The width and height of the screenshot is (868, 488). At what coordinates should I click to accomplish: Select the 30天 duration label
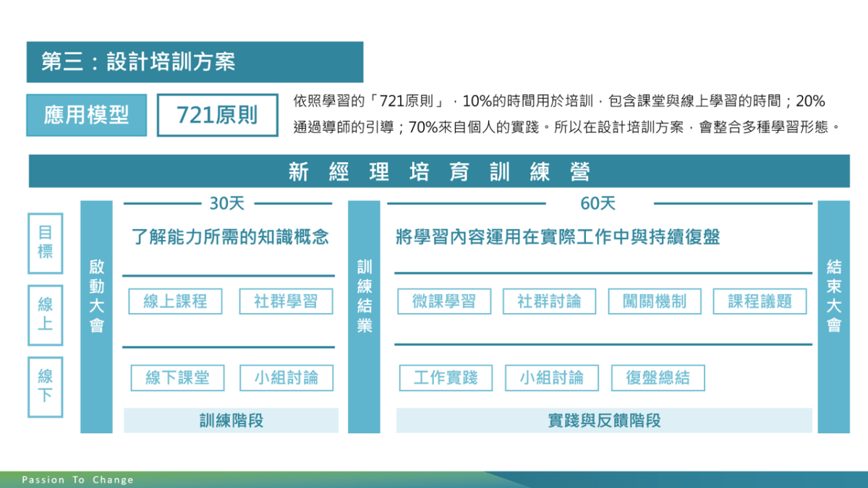click(x=227, y=204)
